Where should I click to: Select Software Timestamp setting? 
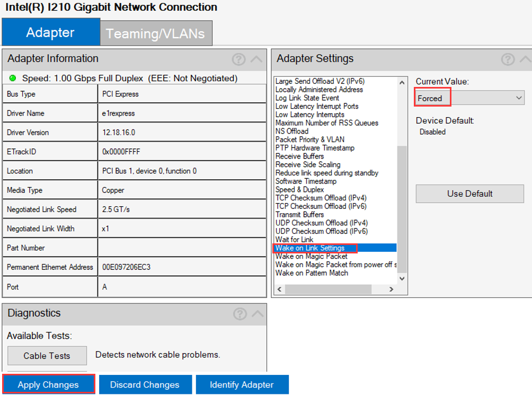tap(306, 181)
